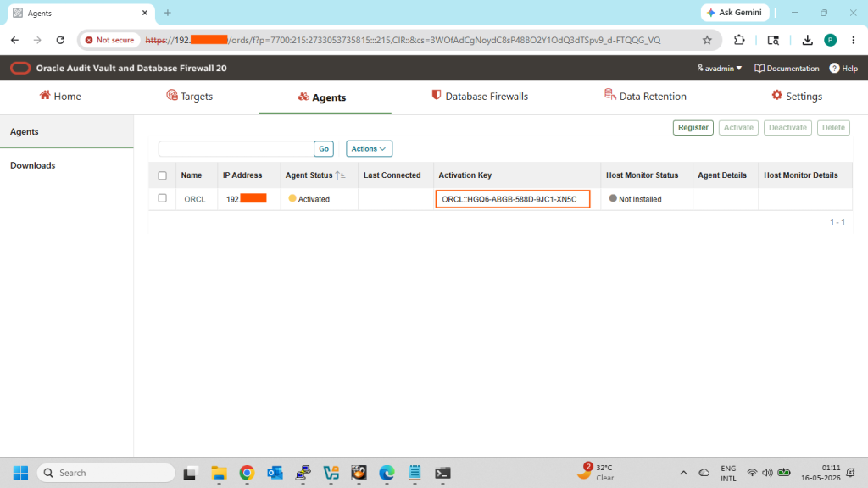Show hidden system tray icons
The image size is (868, 488).
(x=684, y=473)
